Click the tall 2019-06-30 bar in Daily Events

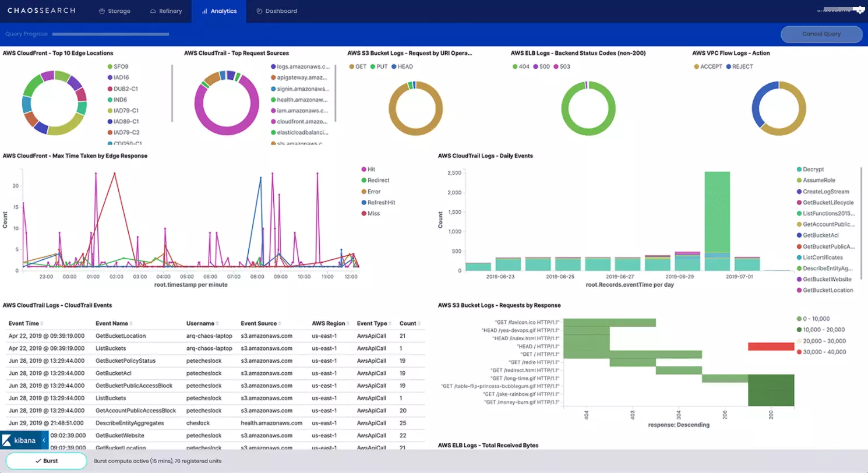717,221
